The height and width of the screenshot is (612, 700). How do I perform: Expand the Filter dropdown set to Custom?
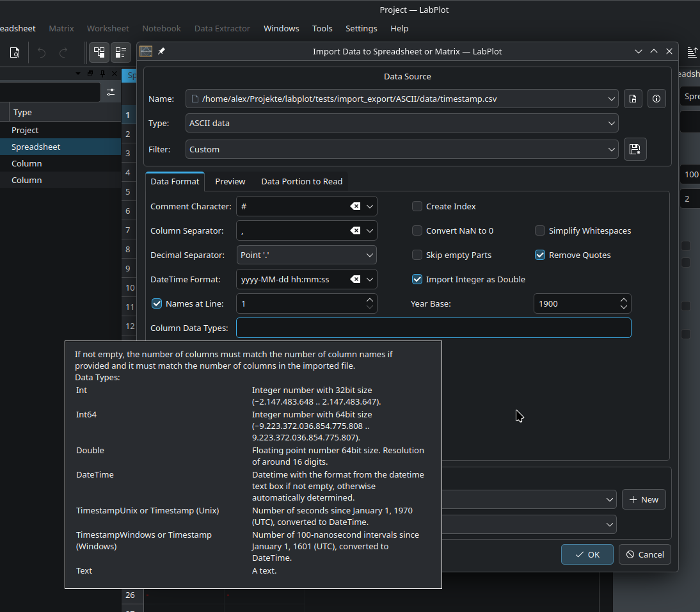(402, 149)
